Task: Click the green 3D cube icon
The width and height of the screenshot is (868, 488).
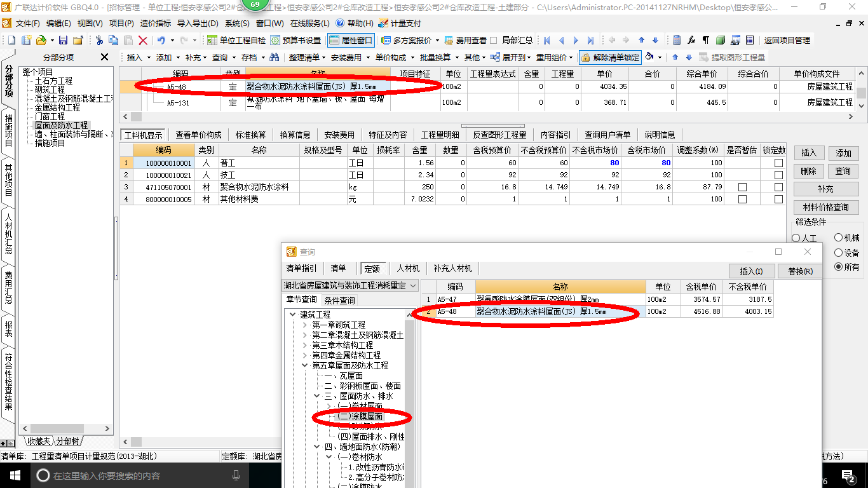Action: 721,40
